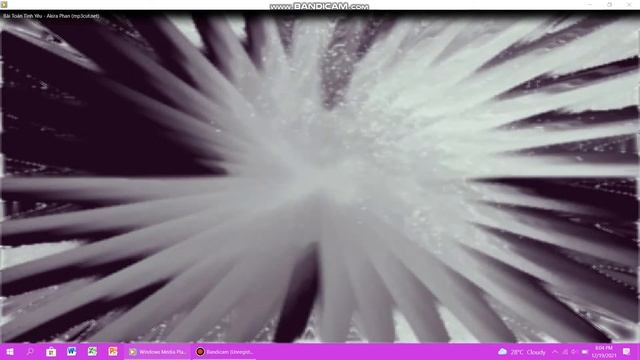This screenshot has width=640, height=360.
Task: Switch to Windows Media Player taskbar button
Action: (157, 351)
